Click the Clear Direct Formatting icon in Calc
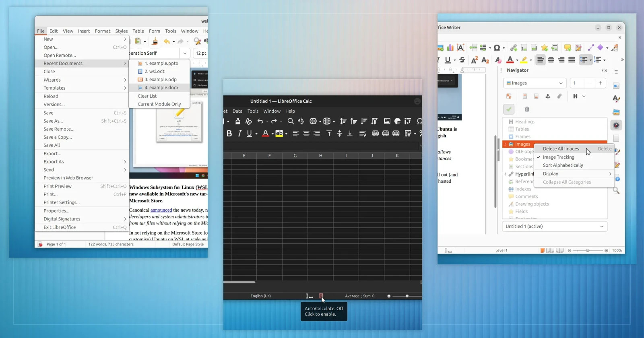This screenshot has height=338, width=644. tap(249, 121)
